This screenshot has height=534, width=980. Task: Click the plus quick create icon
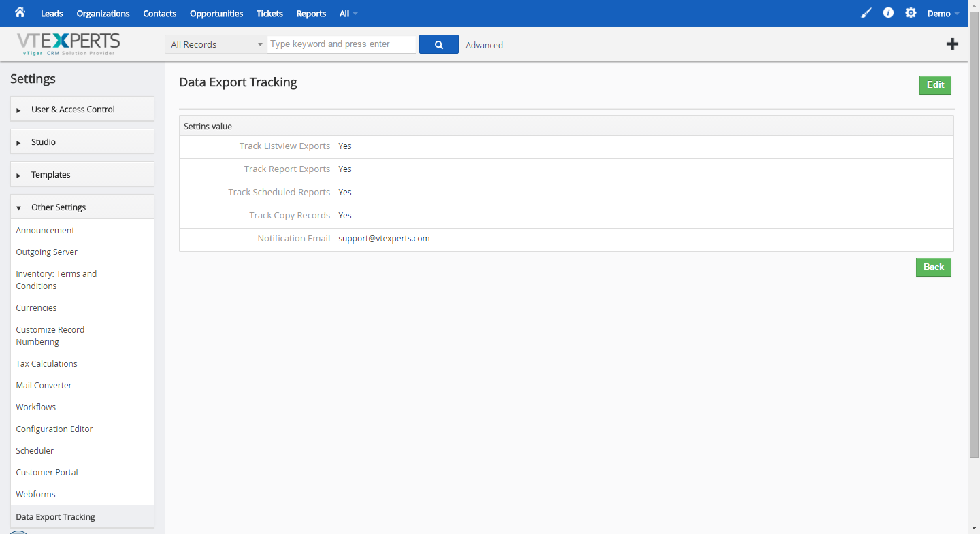(953, 44)
